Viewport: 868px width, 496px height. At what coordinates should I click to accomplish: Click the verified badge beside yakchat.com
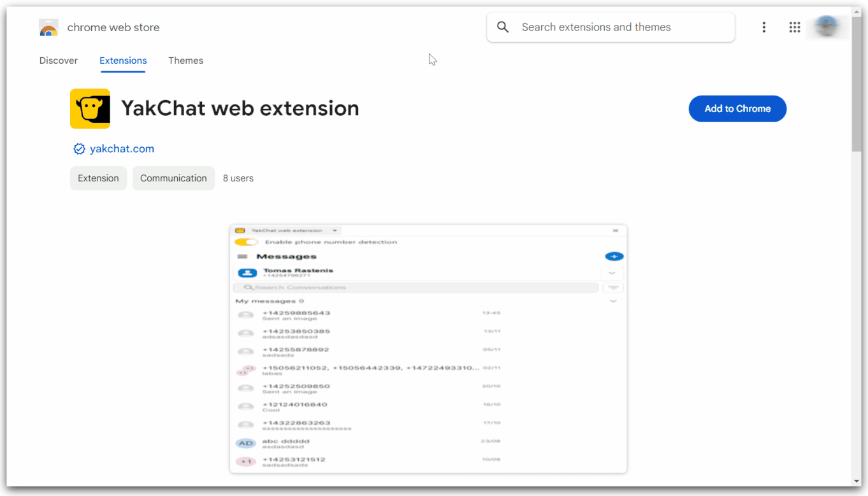click(79, 149)
